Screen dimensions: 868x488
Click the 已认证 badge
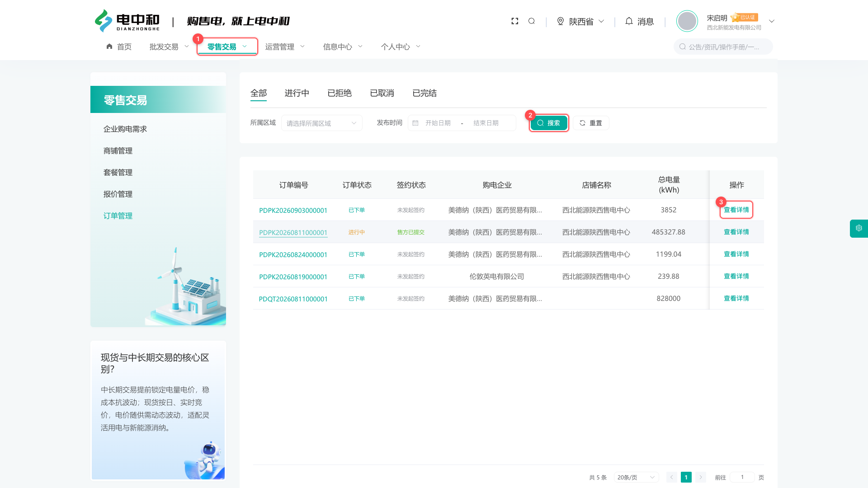745,18
